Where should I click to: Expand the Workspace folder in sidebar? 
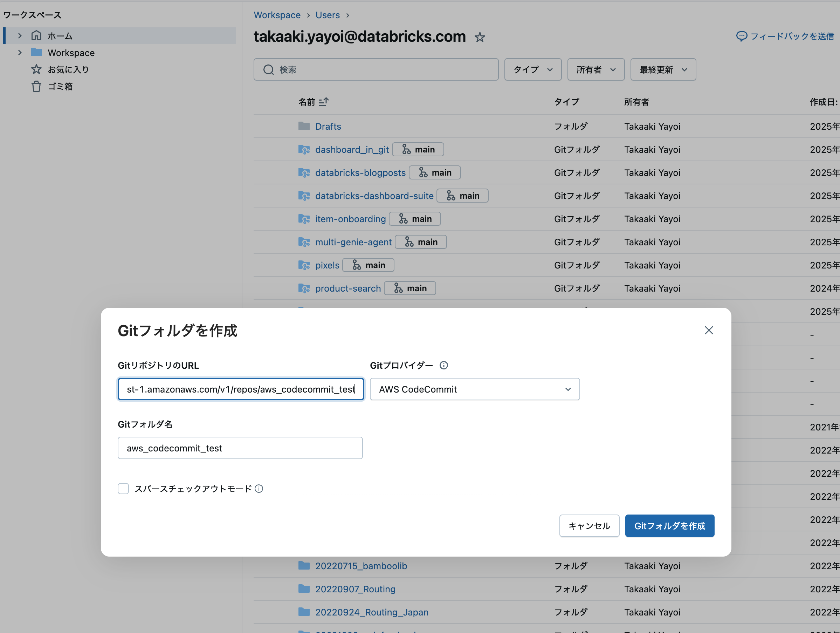[x=20, y=53]
